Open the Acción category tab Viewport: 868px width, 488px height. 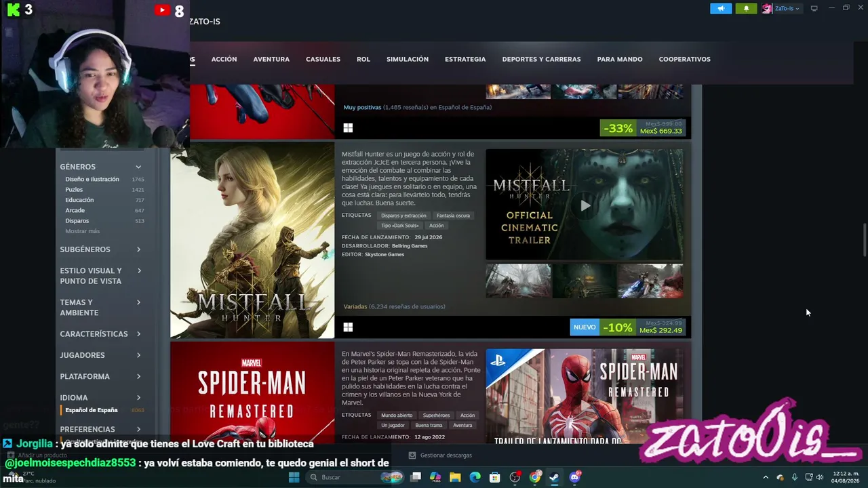point(224,59)
